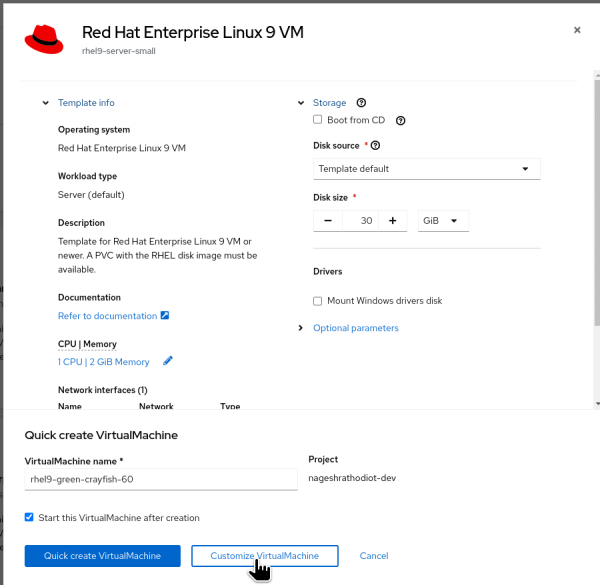
Task: Check Mount Windows drivers disk option
Action: [x=318, y=300]
